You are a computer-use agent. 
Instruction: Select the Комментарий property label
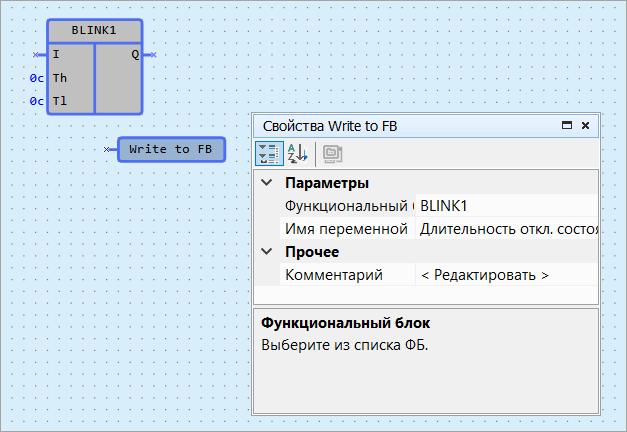334,275
